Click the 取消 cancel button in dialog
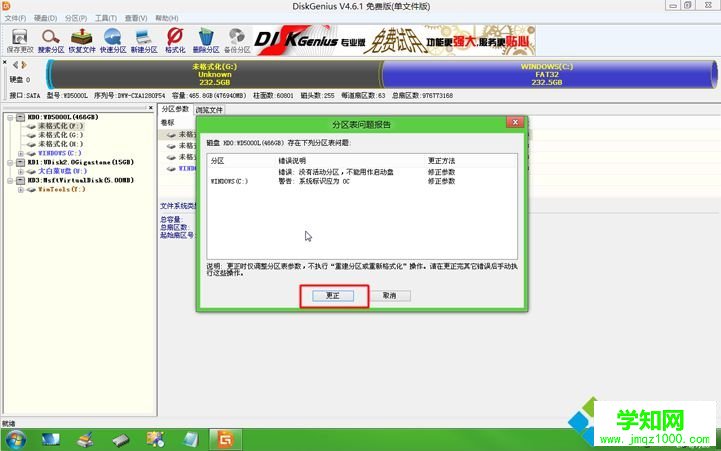Screen dimensions: 721x451 [x=389, y=296]
